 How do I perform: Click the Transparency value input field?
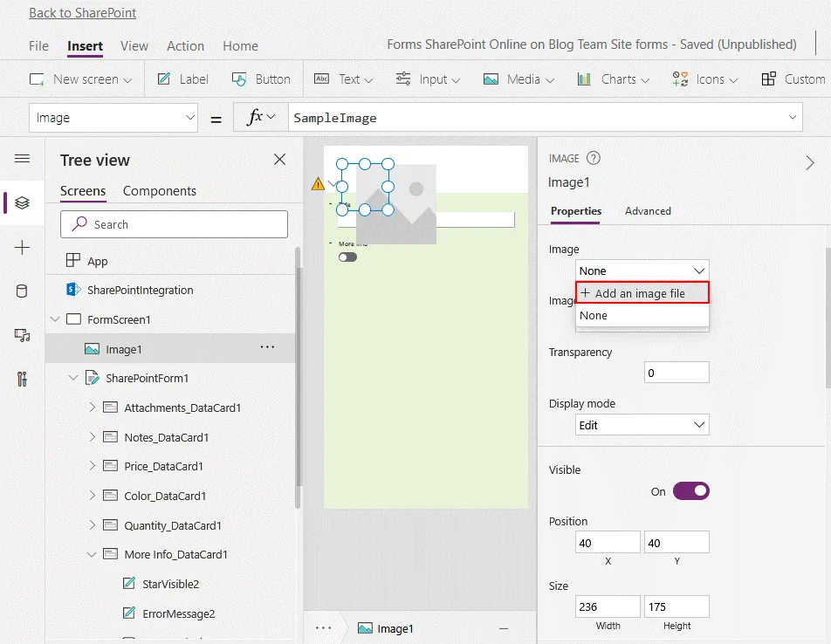(676, 373)
